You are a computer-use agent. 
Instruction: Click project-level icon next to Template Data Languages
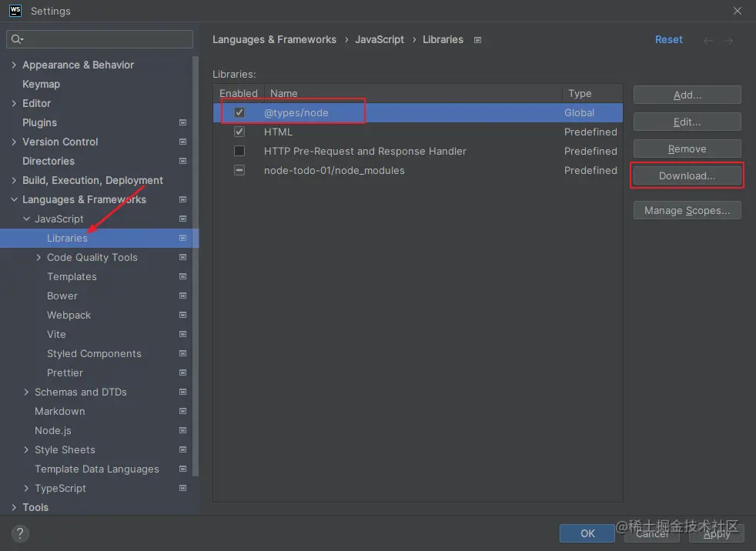(182, 469)
